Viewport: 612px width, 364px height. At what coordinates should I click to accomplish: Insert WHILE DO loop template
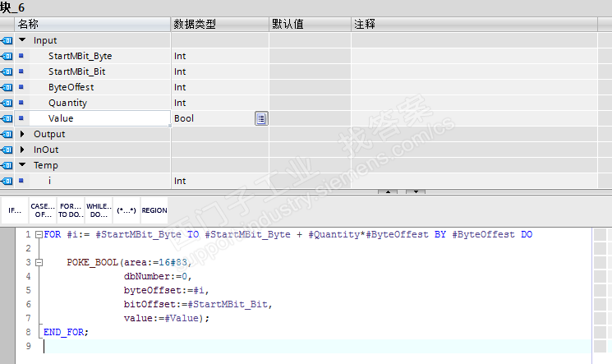pos(99,210)
